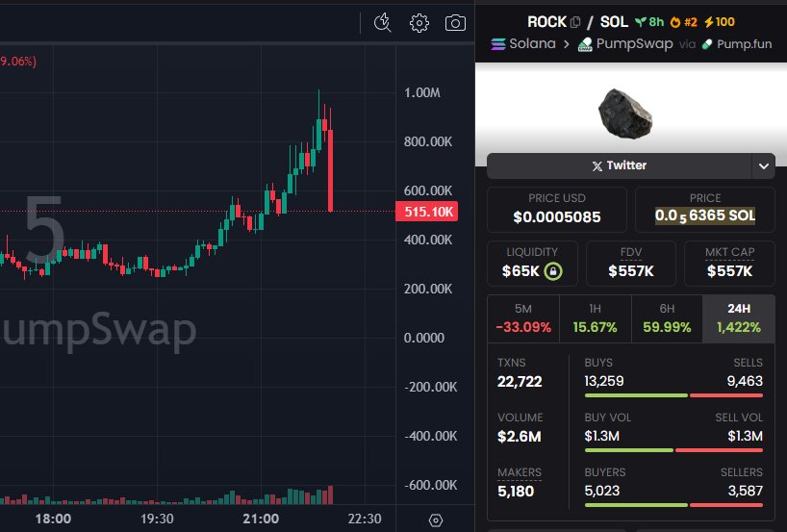Viewport: 787px width, 532px height.
Task: Open the PumpSwap DEX link
Action: [624, 44]
